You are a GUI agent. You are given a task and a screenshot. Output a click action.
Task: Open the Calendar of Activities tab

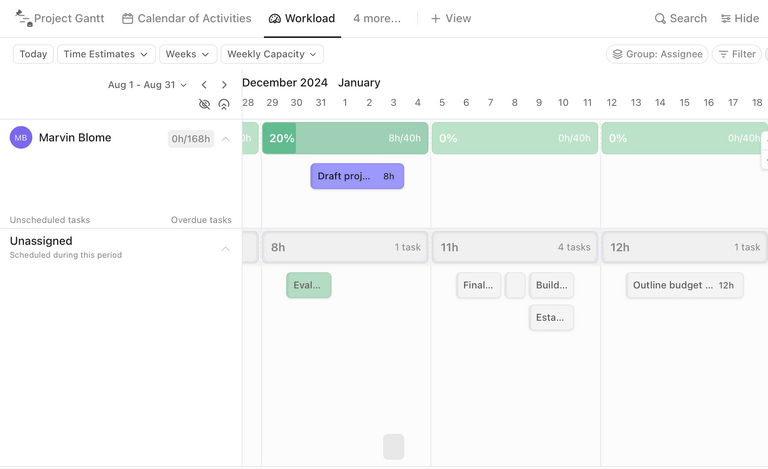point(186,19)
